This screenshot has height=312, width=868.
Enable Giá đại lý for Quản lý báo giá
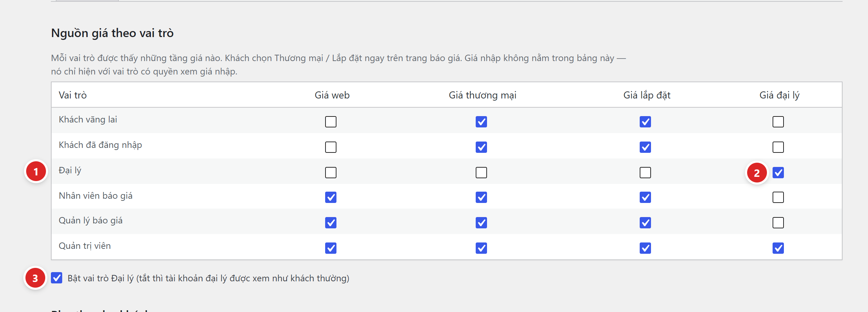click(778, 223)
